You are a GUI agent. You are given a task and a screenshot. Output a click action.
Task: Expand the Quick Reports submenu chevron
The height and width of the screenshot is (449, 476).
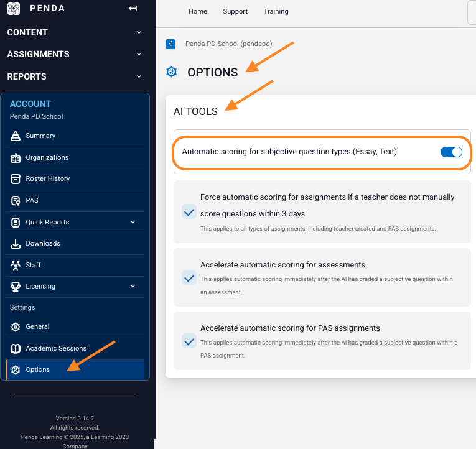pyautogui.click(x=133, y=222)
